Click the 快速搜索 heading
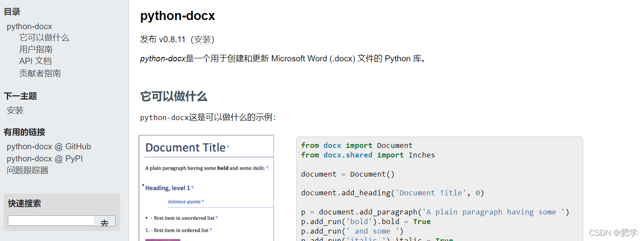The image size is (644, 241). [24, 204]
